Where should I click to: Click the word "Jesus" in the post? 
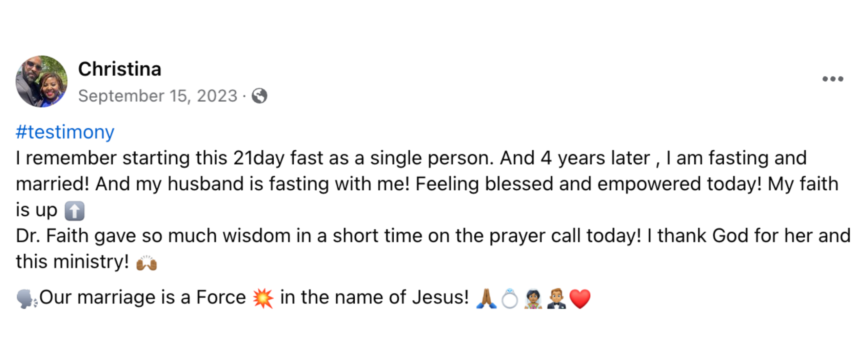click(440, 298)
